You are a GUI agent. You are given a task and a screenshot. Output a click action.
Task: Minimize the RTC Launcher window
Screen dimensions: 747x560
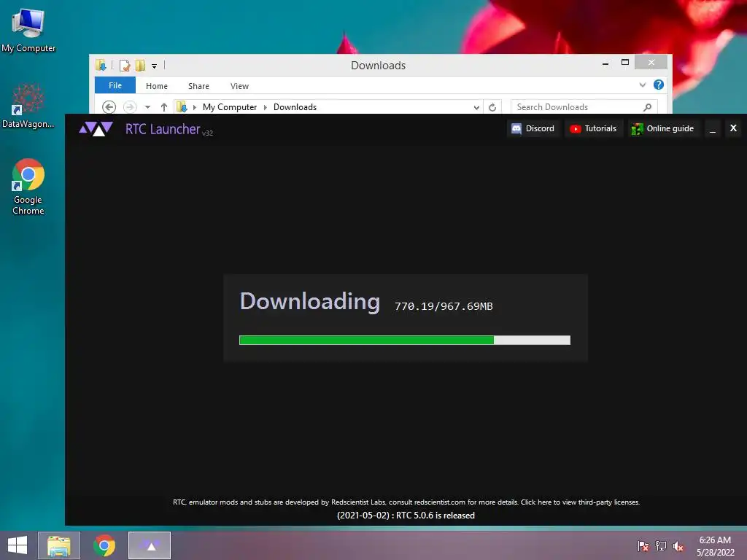(712, 128)
